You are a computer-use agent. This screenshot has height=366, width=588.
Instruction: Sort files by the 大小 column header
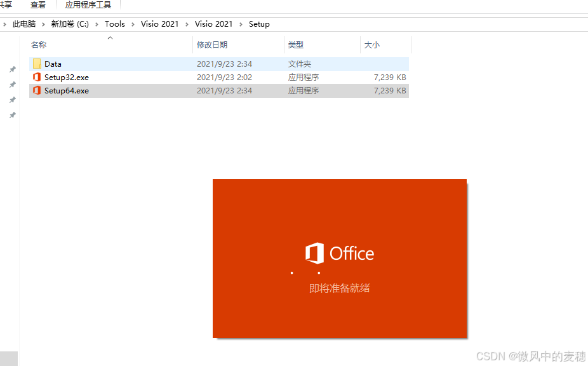pyautogui.click(x=385, y=44)
